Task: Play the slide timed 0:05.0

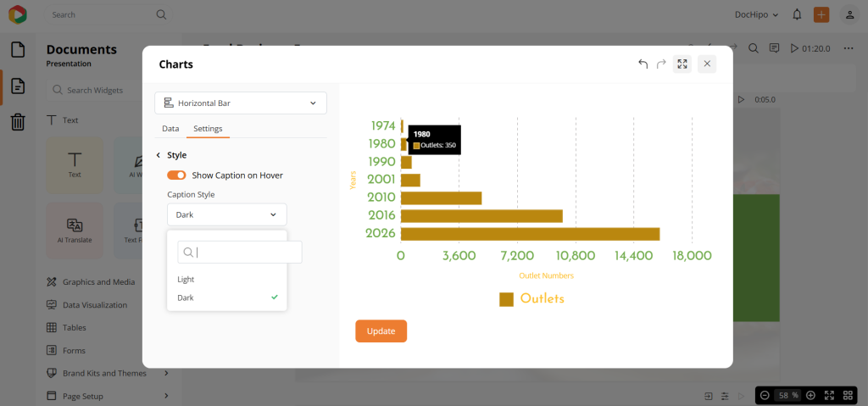Action: tap(741, 100)
